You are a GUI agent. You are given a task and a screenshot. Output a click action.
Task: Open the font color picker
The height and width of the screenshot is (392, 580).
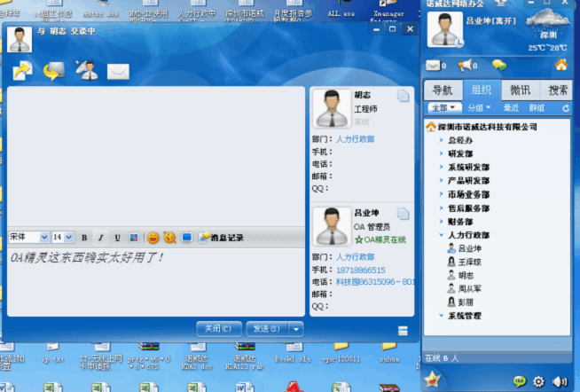(x=134, y=238)
